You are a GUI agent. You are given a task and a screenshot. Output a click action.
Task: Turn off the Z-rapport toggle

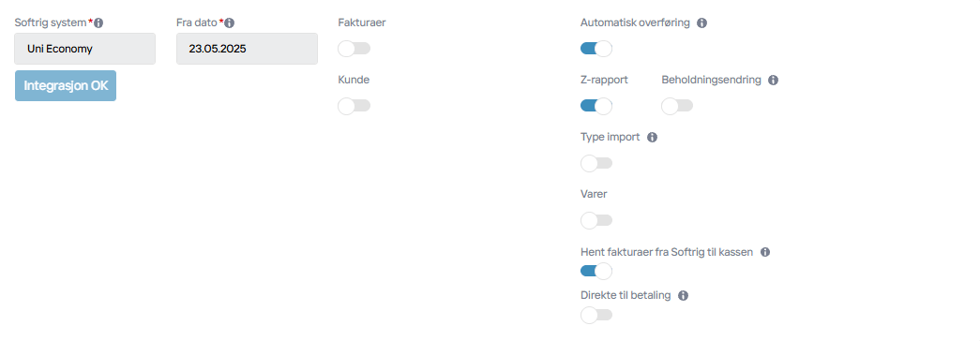coord(596,106)
